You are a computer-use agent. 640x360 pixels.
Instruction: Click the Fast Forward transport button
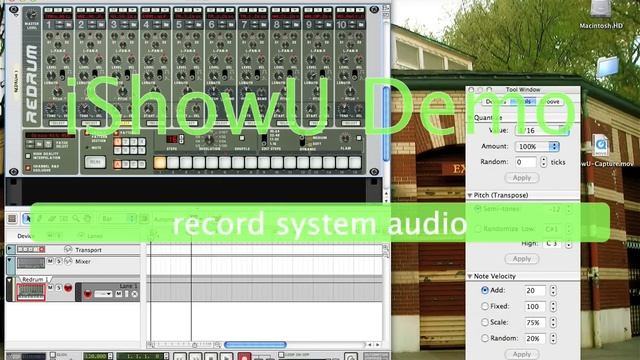click(x=195, y=357)
